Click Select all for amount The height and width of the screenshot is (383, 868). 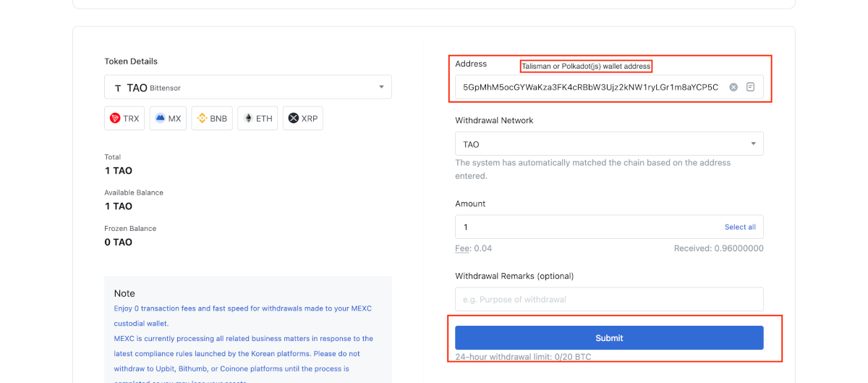pyautogui.click(x=740, y=227)
